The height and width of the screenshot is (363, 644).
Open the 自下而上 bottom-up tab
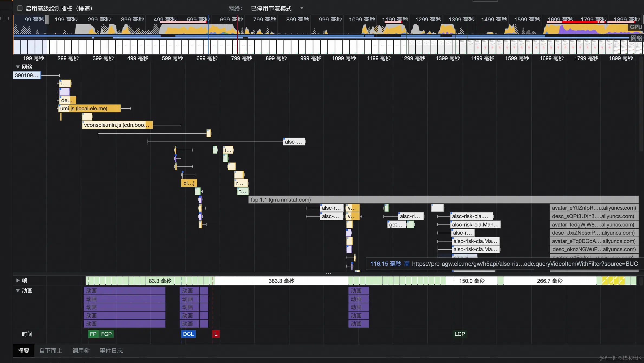(51, 351)
